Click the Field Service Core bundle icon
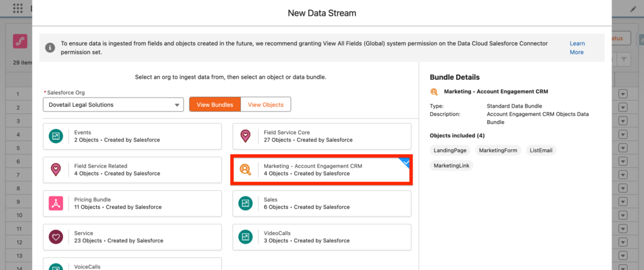This screenshot has width=644, height=270. 246,136
